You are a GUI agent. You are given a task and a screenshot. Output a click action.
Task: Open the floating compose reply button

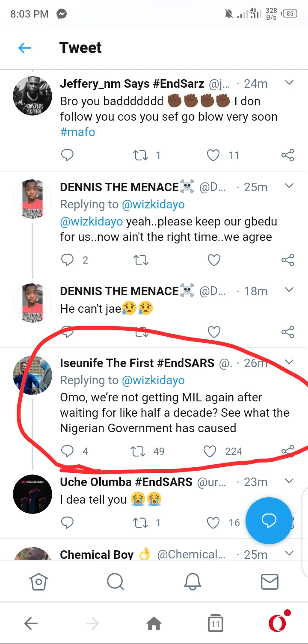click(269, 520)
